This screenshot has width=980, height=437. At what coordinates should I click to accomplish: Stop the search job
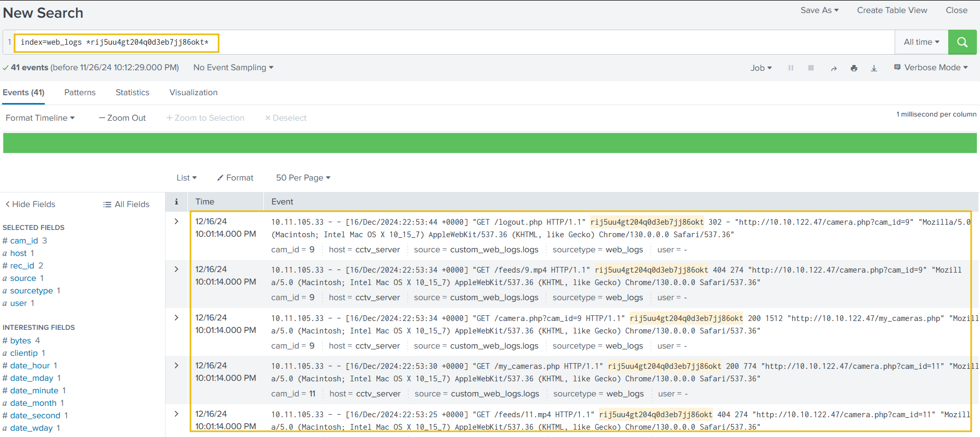pos(811,68)
